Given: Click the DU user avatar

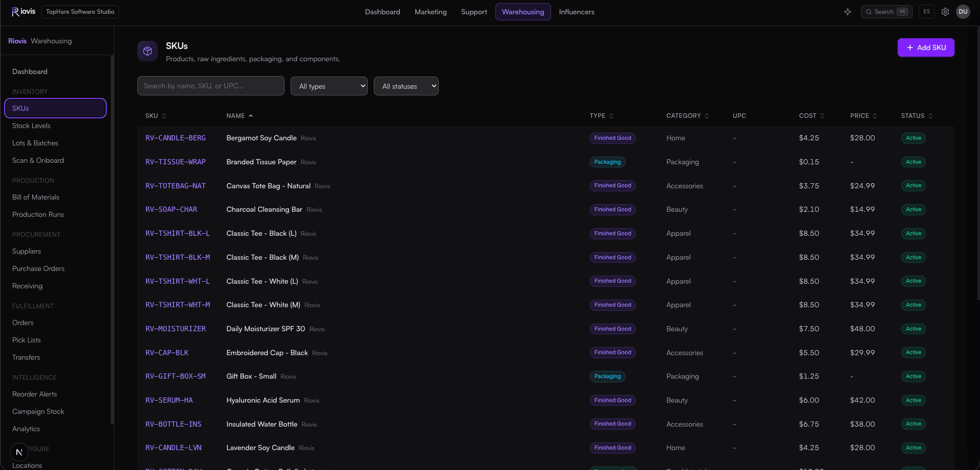Looking at the screenshot, I should pos(963,12).
